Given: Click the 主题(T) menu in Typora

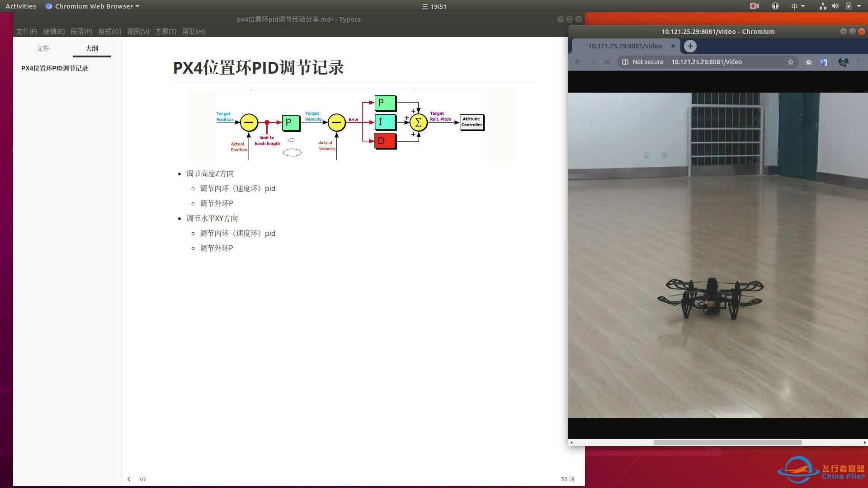Looking at the screenshot, I should click(165, 32).
